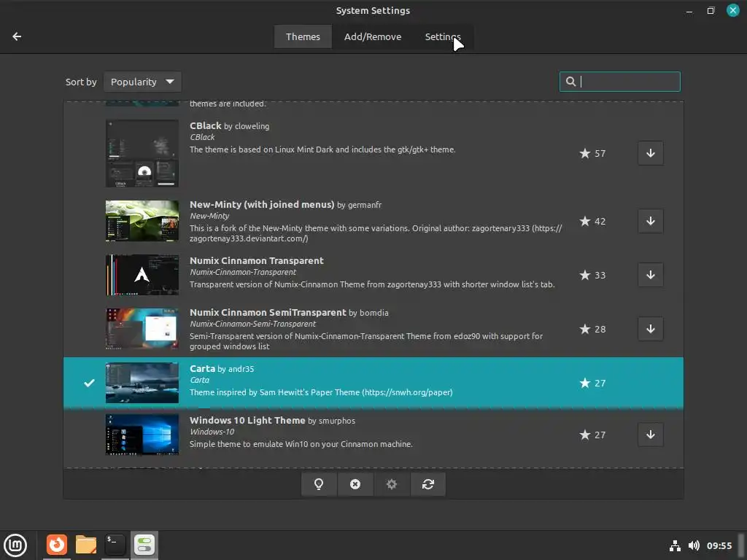Image resolution: width=747 pixels, height=560 pixels.
Task: Open Windows 10 Light Theme thumbnail
Action: 142,435
